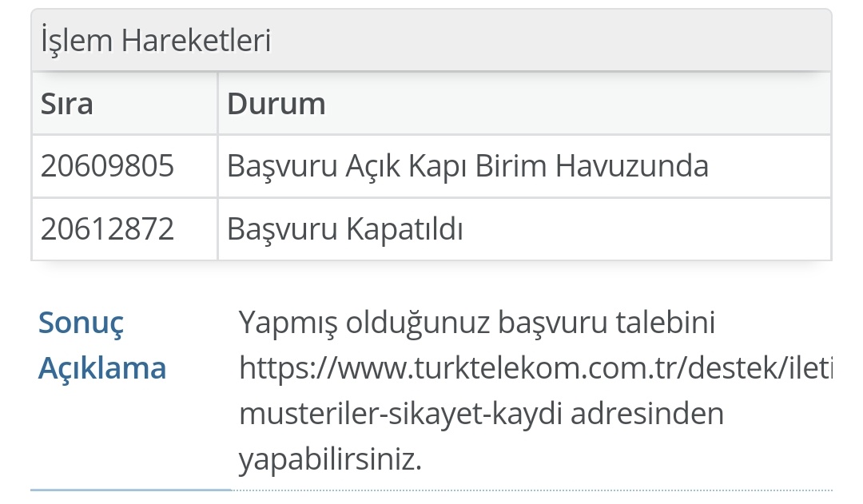Click sequence number 20612872
863x504 pixels.
click(x=107, y=228)
